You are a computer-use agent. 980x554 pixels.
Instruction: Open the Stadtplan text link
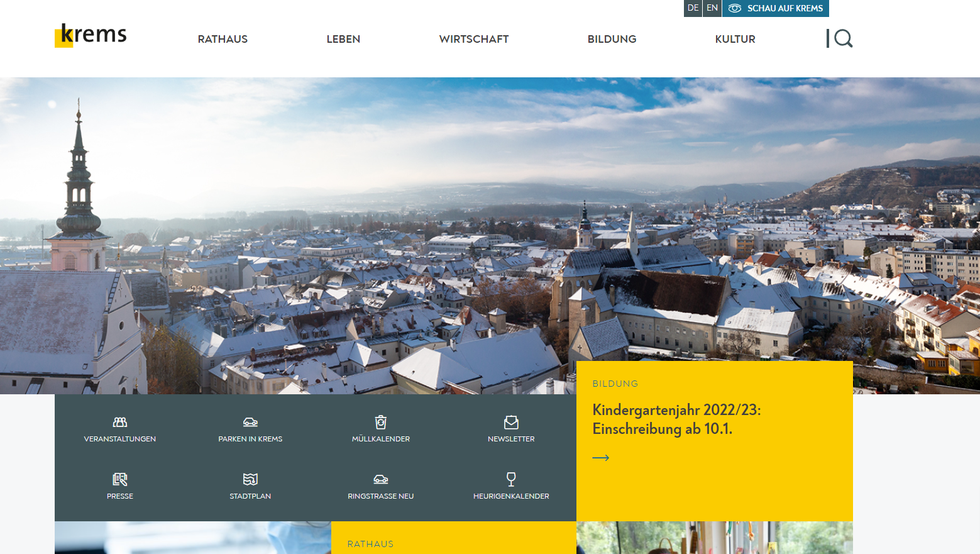(x=250, y=496)
